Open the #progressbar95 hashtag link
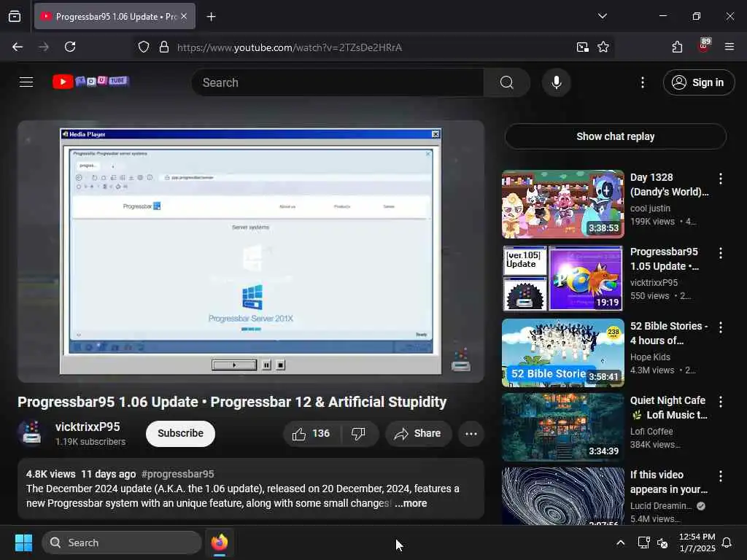Screen dimensions: 747x560 (x=178, y=474)
